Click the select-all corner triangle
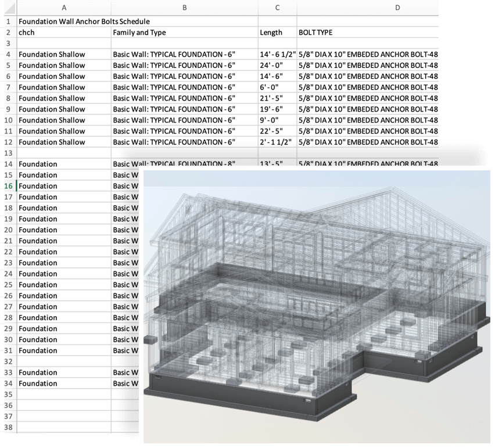 point(10,8)
